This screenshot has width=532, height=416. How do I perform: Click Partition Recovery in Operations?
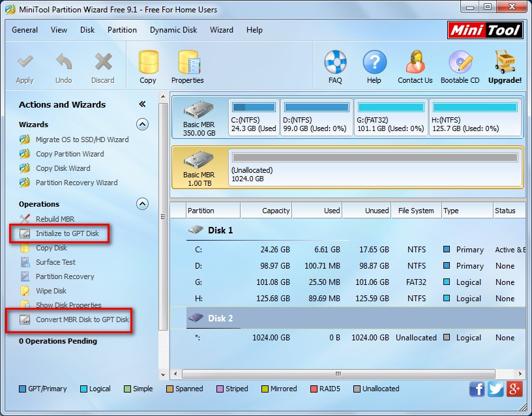tap(65, 276)
